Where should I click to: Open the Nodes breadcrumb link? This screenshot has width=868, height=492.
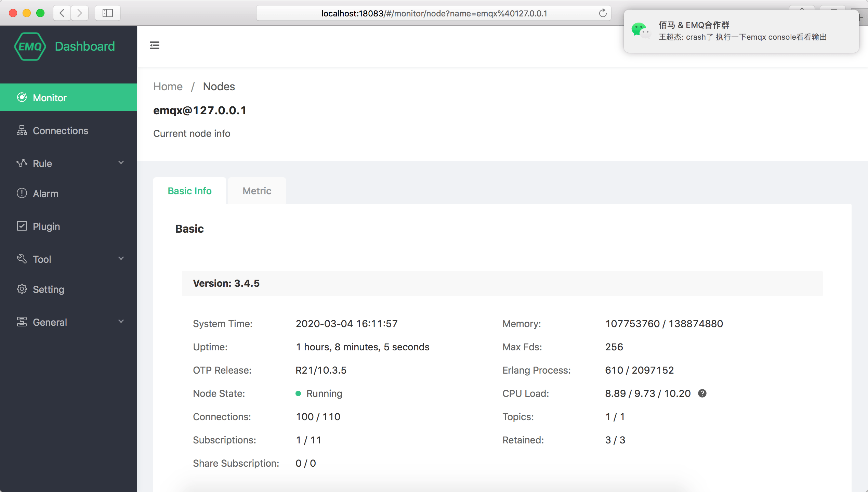click(x=219, y=87)
